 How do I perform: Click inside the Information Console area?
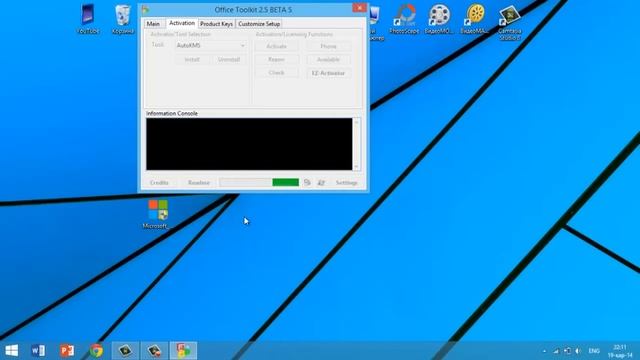pos(249,144)
